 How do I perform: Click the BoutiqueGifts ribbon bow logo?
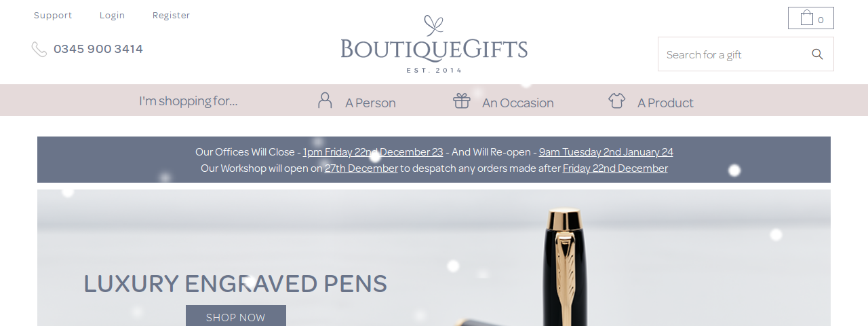click(x=434, y=43)
